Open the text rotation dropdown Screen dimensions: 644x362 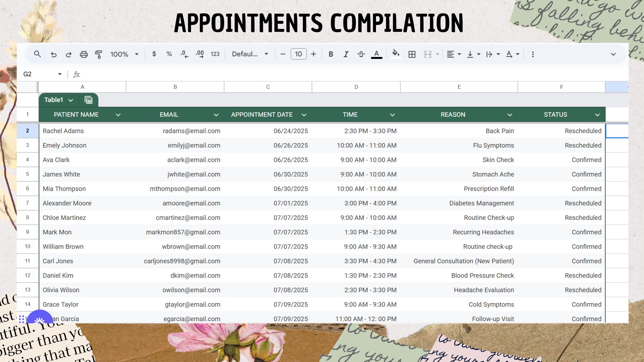pos(513,54)
